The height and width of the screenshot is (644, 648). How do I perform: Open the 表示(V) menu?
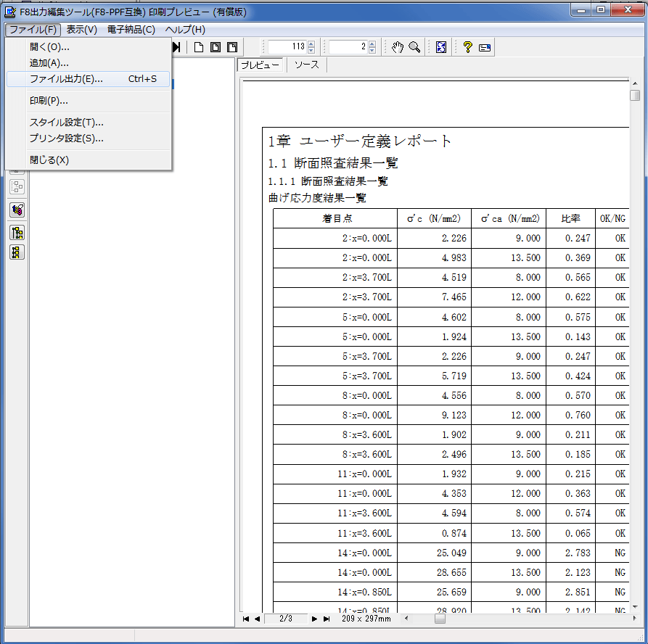pyautogui.click(x=82, y=30)
